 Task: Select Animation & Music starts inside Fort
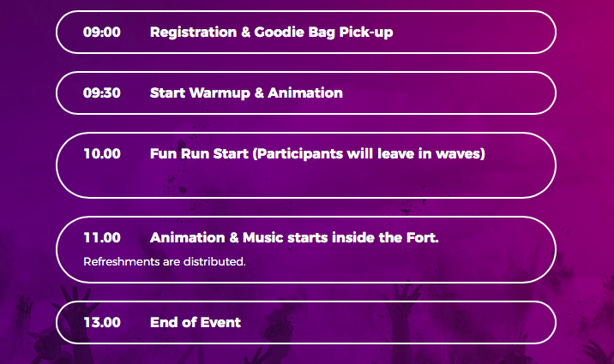click(x=294, y=238)
